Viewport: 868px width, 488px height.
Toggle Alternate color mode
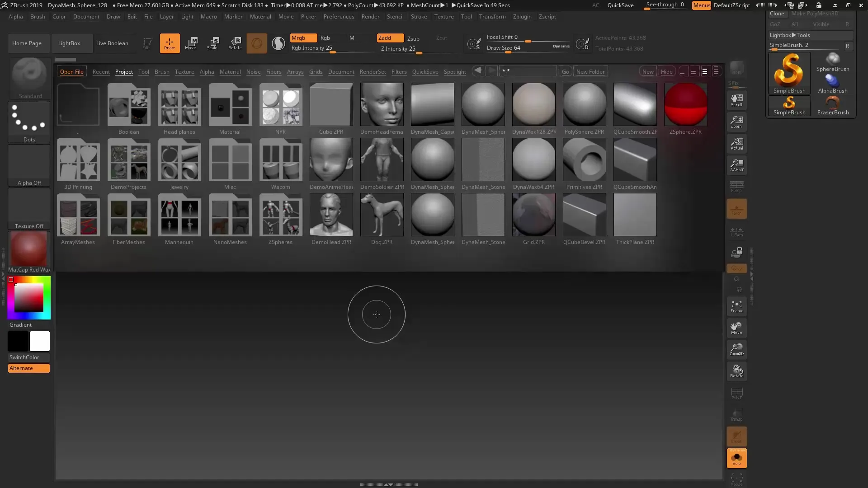pos(28,368)
